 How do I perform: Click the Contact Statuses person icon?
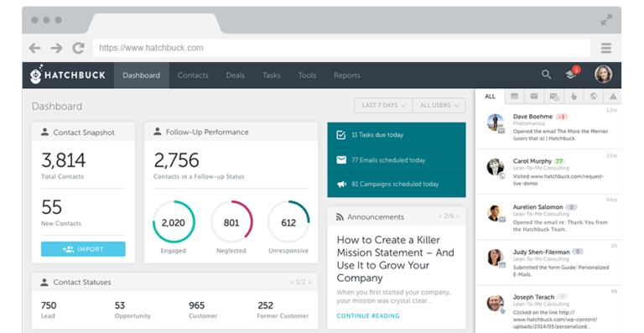coord(44,282)
